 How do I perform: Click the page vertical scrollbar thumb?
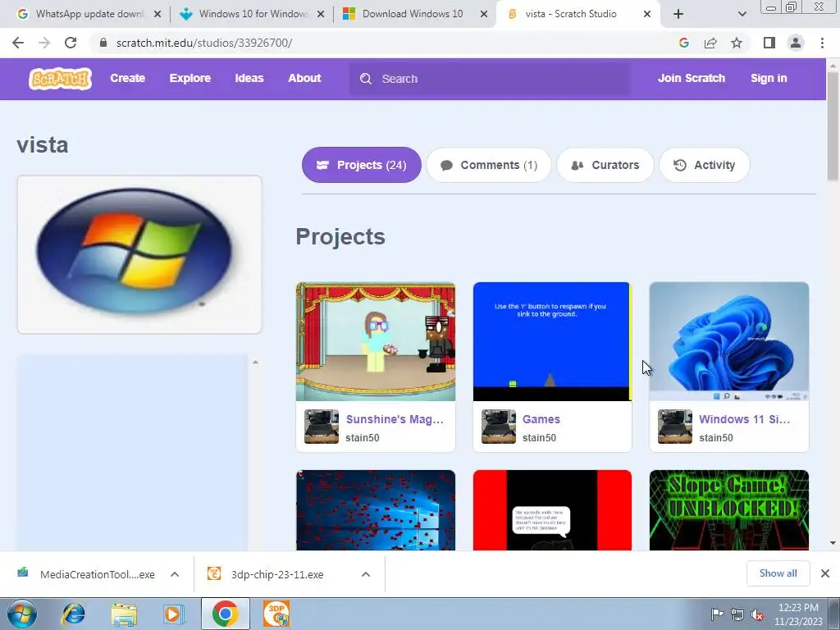coord(833,126)
